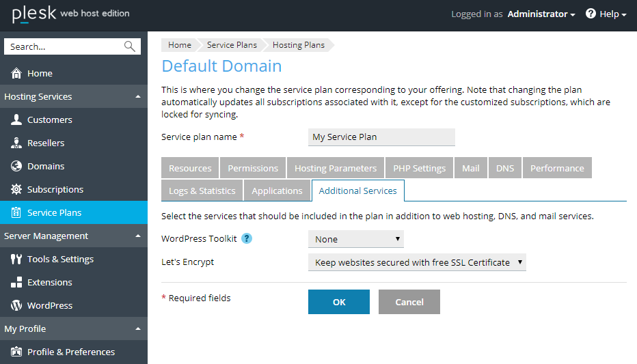Click the Service plan name field
The image size is (637, 364).
[381, 137]
